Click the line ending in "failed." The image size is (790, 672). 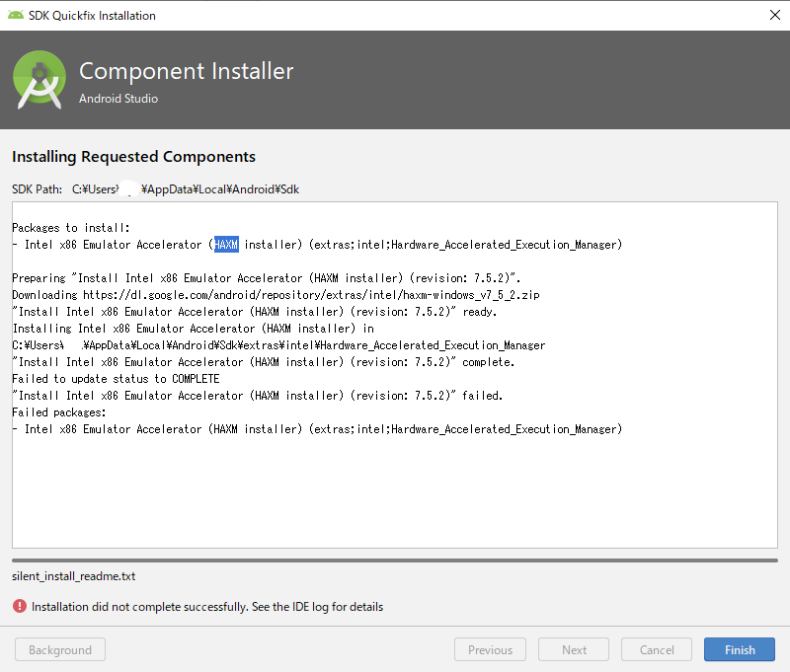tap(258, 396)
